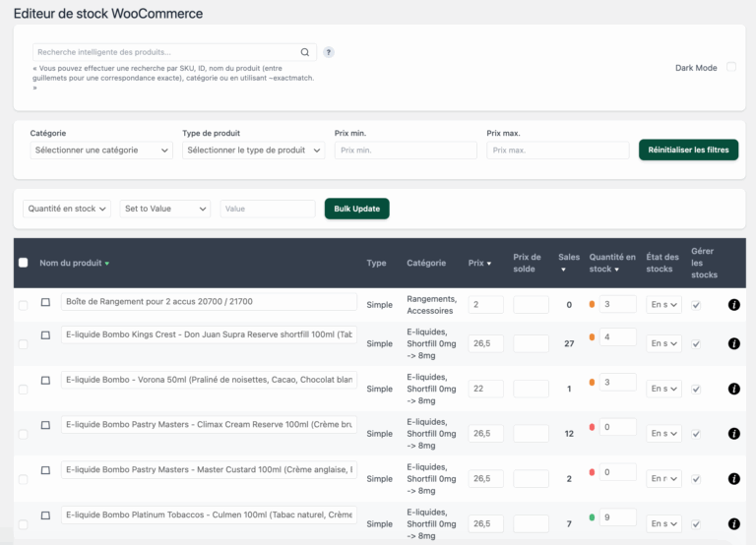Click the Prix de solde column header
756x545 pixels.
point(527,263)
